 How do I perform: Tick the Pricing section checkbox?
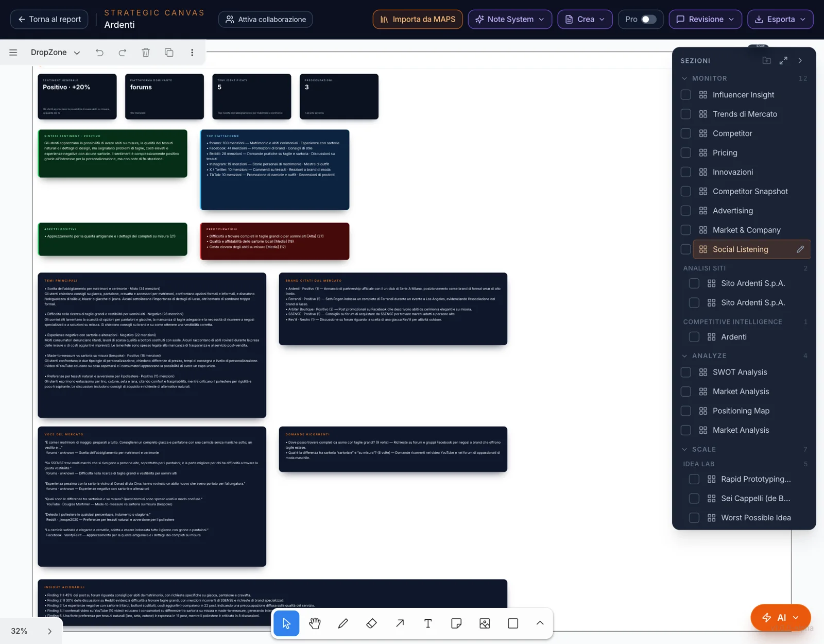pos(686,153)
